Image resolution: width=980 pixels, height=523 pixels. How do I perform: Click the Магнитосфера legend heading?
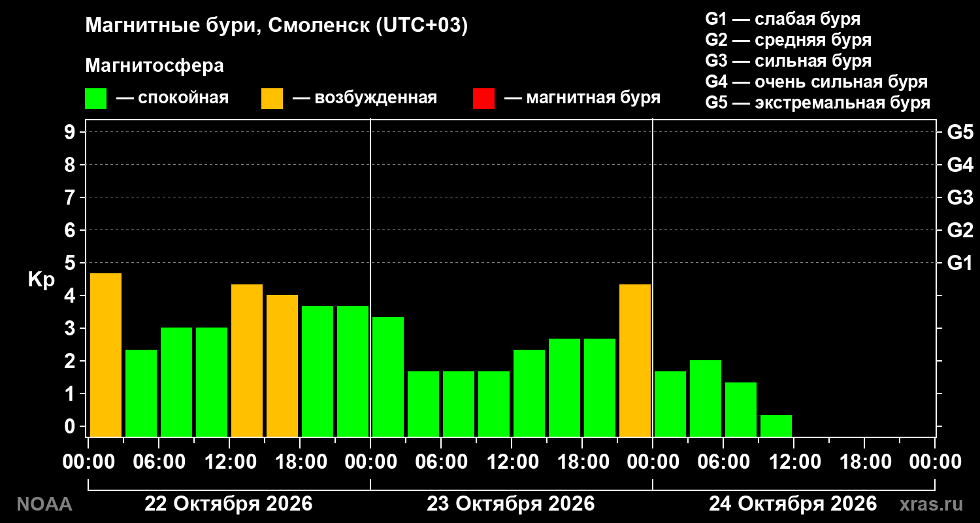tap(155, 67)
